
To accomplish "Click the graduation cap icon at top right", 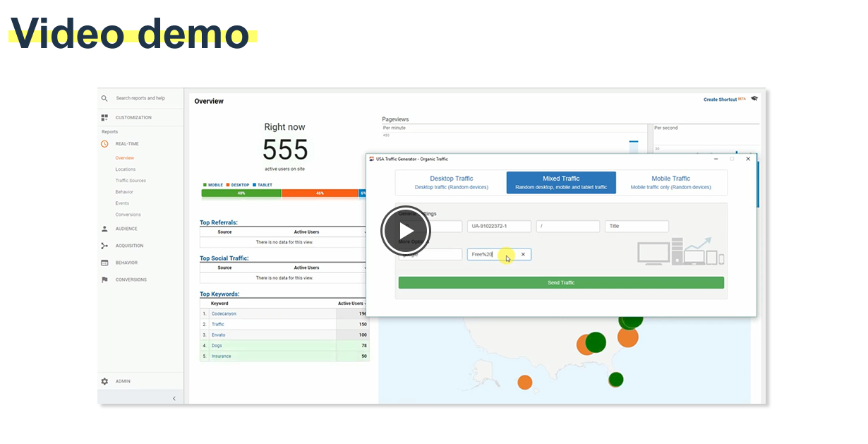I will coord(754,99).
